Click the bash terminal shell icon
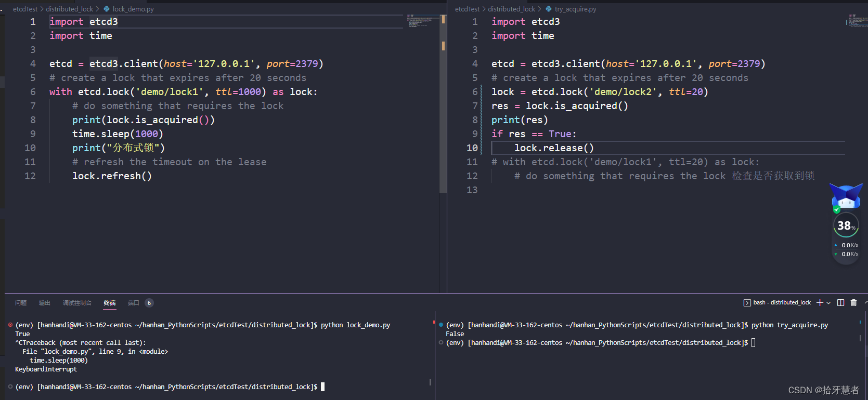The width and height of the screenshot is (868, 400). click(x=747, y=303)
